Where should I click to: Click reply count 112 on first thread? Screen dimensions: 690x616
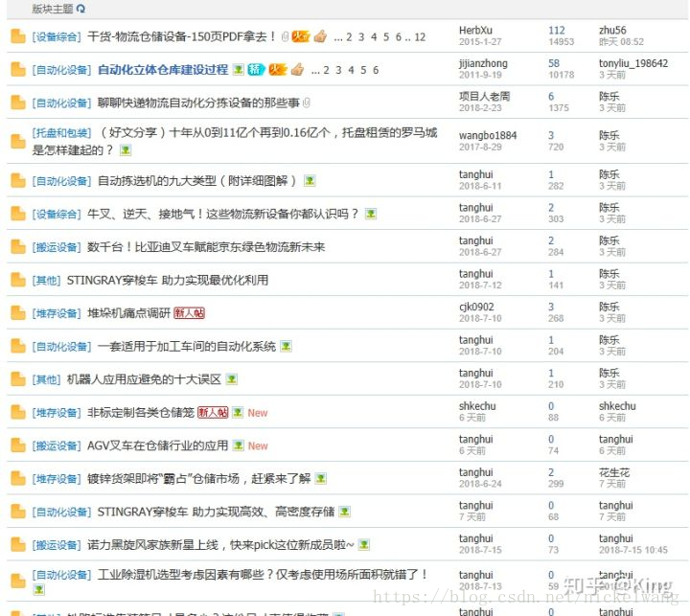[557, 31]
